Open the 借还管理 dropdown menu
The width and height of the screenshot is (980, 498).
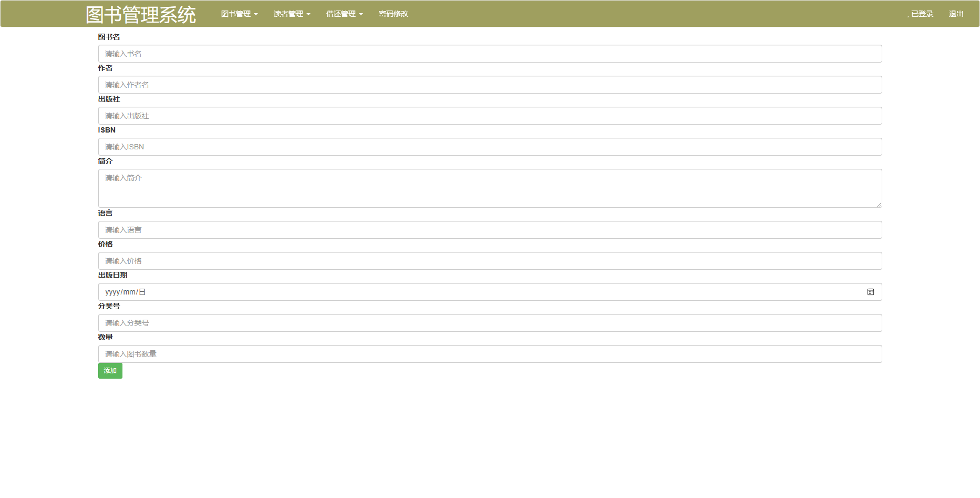pos(344,14)
